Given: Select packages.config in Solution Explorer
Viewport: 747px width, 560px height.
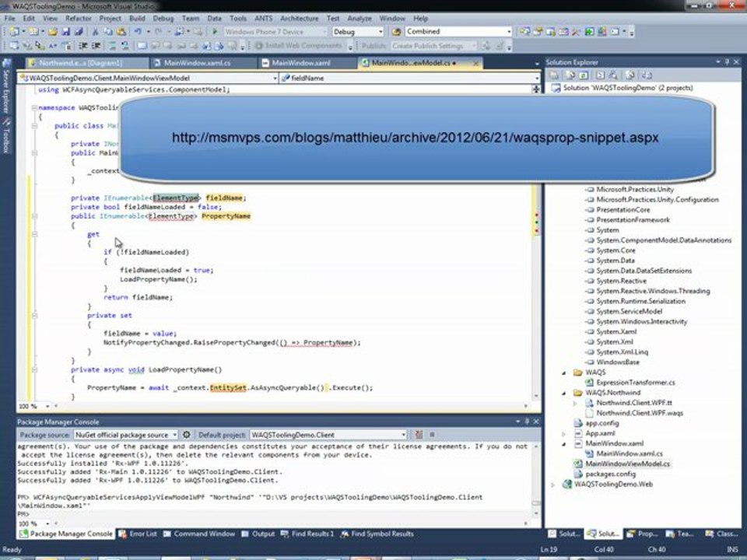Looking at the screenshot, I should 610,474.
